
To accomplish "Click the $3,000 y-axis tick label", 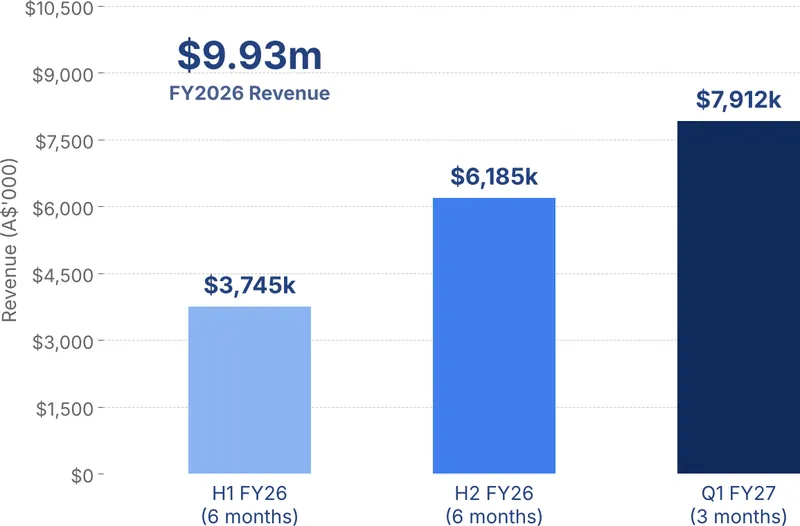I will point(63,342).
